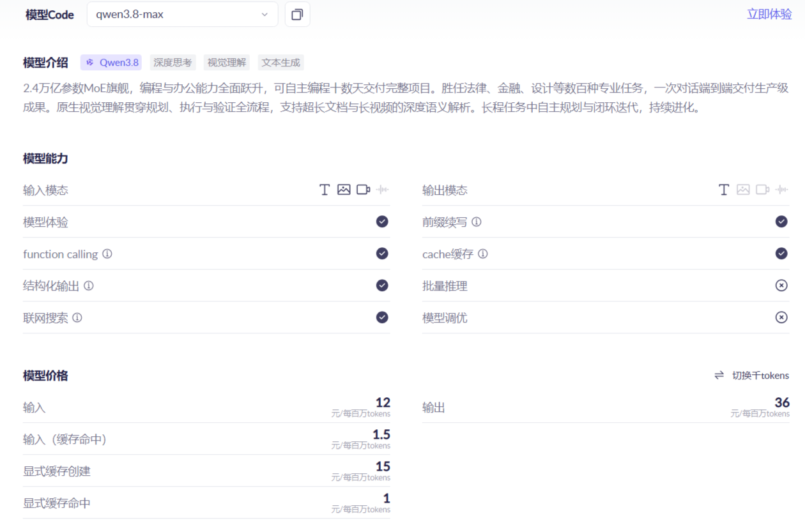Viewport: 805px width, 532px height.
Task: Toggle 切换千tokens price unit
Action: (x=751, y=376)
